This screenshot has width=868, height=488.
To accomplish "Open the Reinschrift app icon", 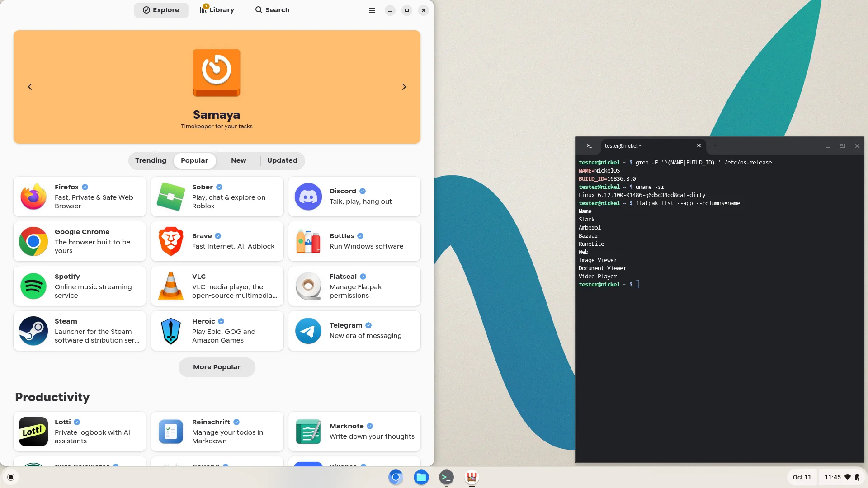I will click(x=171, y=432).
